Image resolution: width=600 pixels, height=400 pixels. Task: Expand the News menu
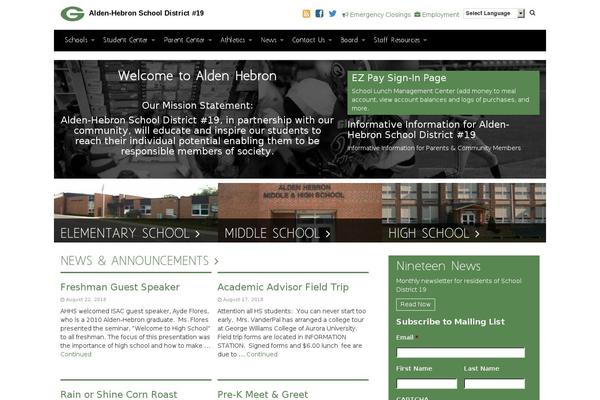(x=272, y=40)
